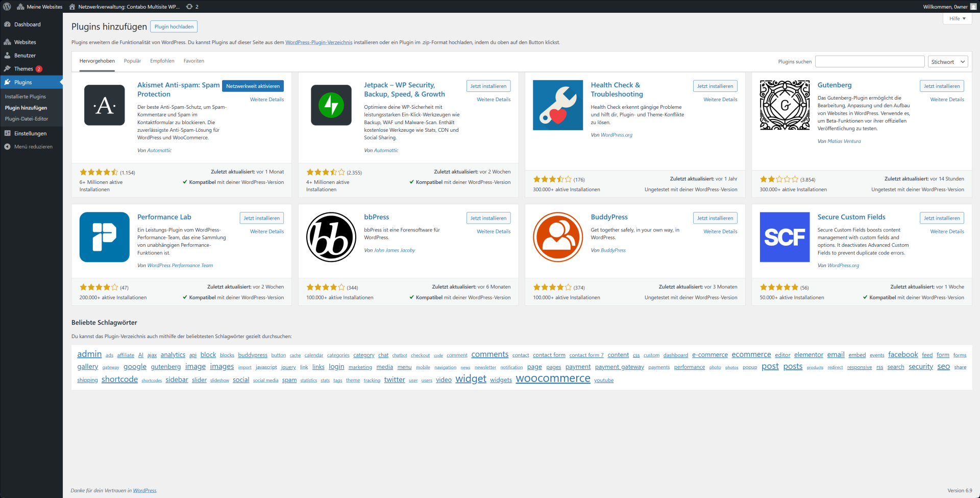Click the Plugins suchen search field
The width and height of the screenshot is (980, 498).
[x=870, y=61]
